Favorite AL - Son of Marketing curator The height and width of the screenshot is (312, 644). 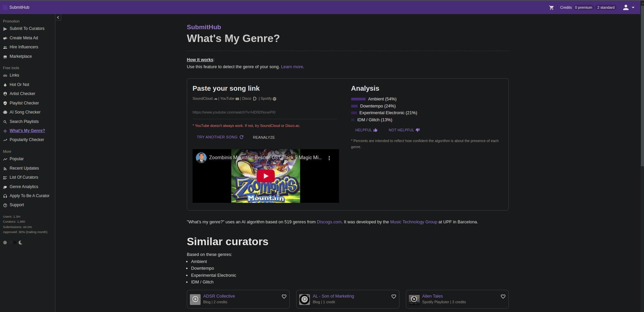point(393,297)
